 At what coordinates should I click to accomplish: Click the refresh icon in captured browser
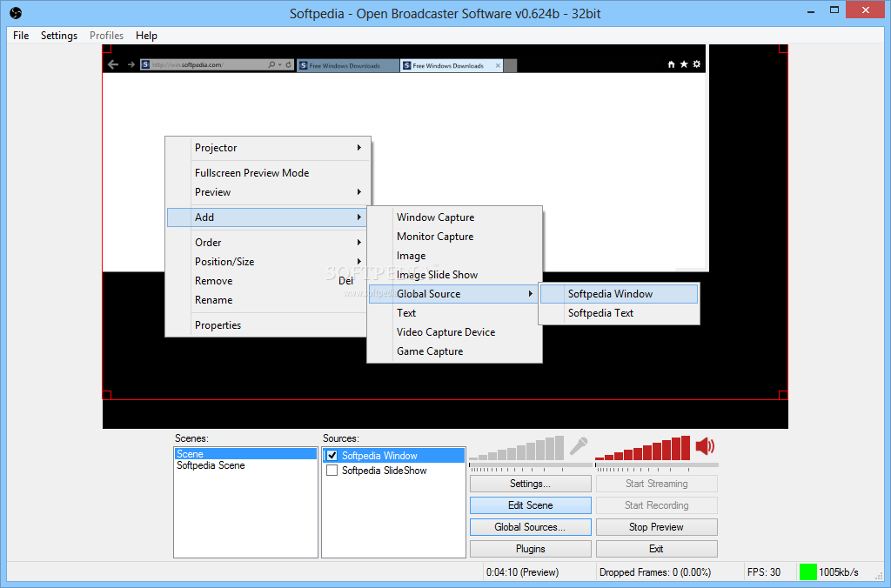(289, 64)
